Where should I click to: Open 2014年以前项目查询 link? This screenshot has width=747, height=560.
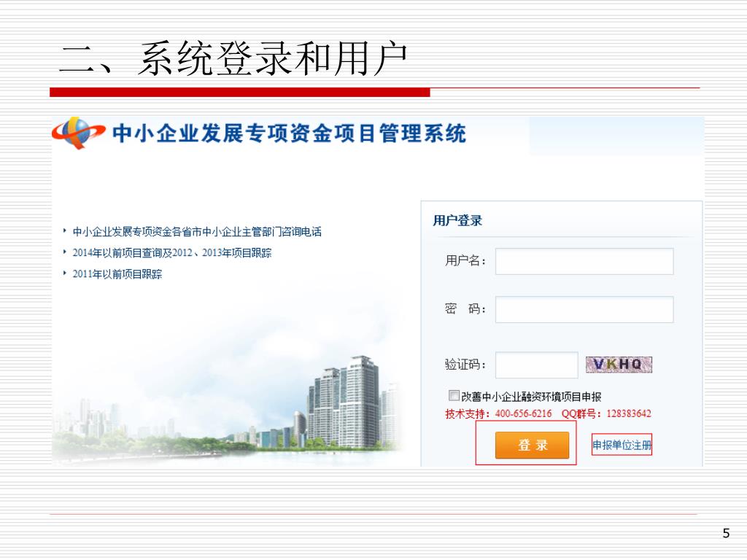[172, 253]
